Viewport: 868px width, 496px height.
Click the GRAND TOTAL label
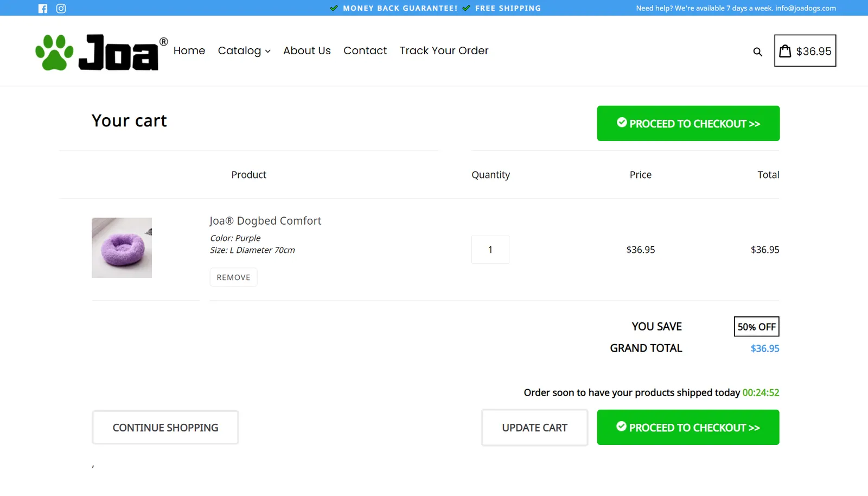click(646, 348)
